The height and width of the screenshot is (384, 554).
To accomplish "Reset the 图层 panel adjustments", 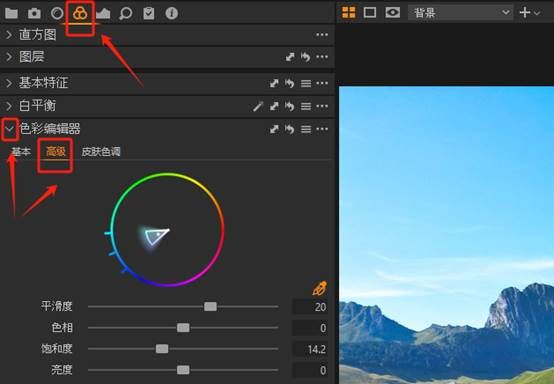I will point(306,57).
